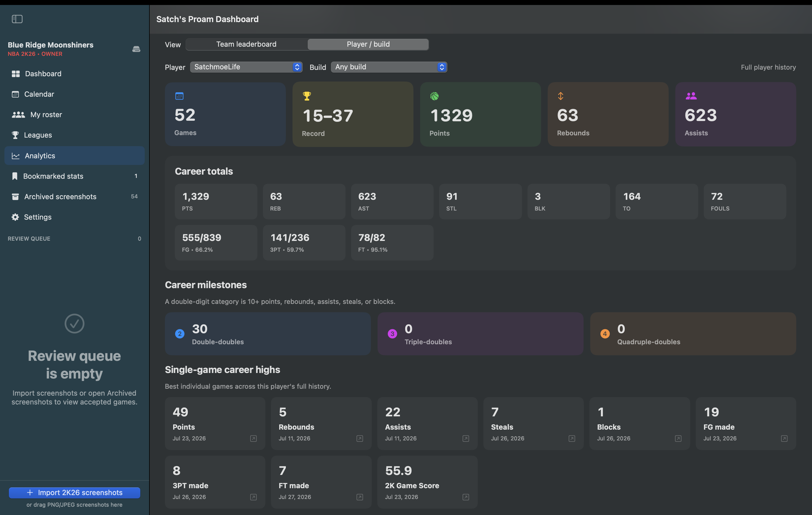Open the FT made game link icon
Viewport: 812px width, 515px height.
point(360,497)
